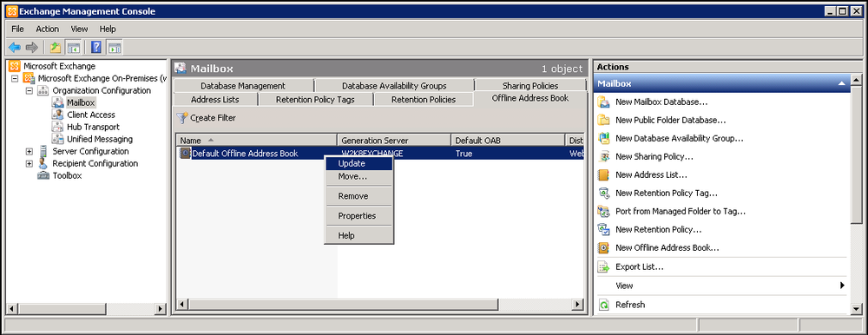Expand the Recipient Configuration node
Viewport: 868px width, 335px height.
tap(29, 163)
